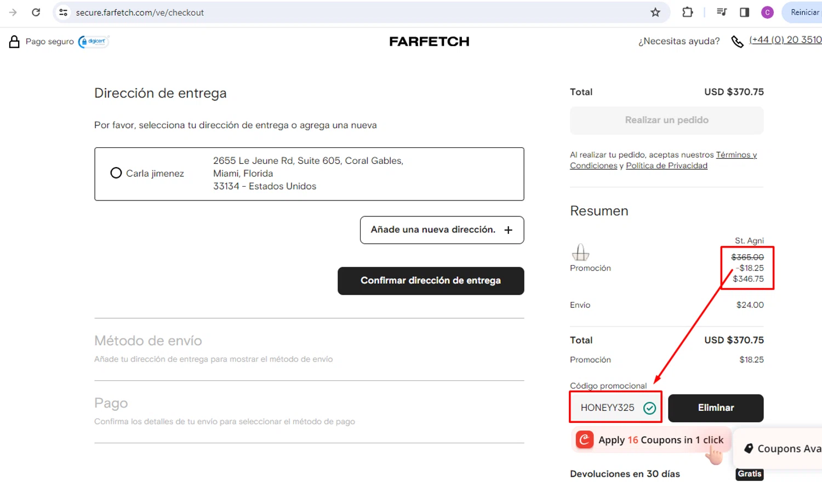Click the tag icon in Coupons popup
This screenshot has height=504, width=822.
coord(749,449)
